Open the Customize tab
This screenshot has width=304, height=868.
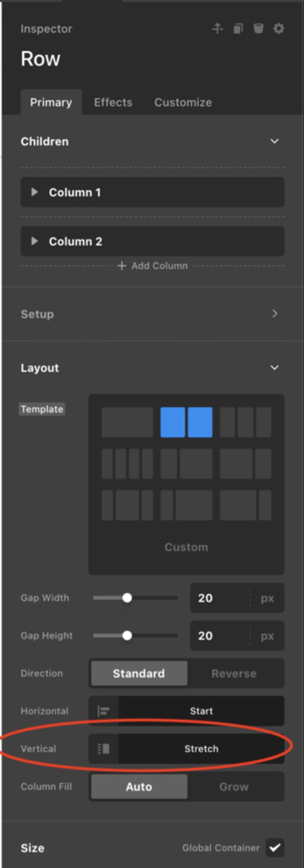[183, 102]
